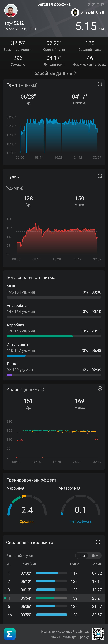This screenshot has height=644, width=108.
Task: Click the Аэробная zone progress bar
Action: point(54,336)
